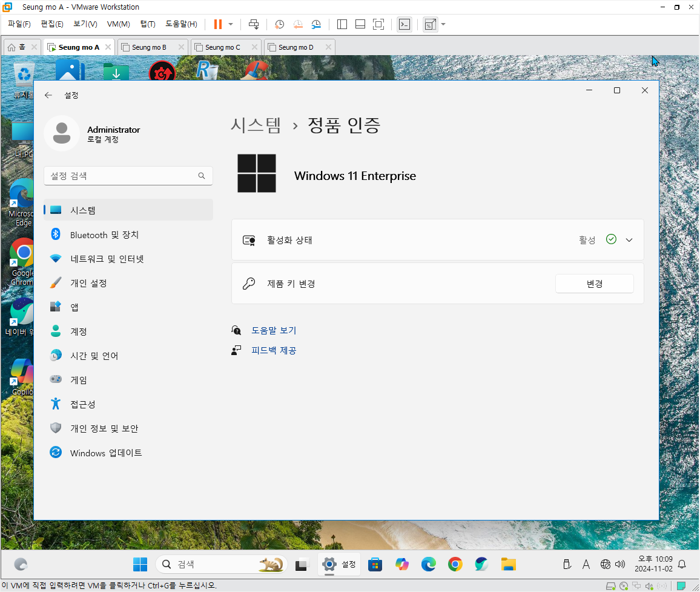The height and width of the screenshot is (592, 700).
Task: Toggle the IME input mode A indicator
Action: point(586,564)
